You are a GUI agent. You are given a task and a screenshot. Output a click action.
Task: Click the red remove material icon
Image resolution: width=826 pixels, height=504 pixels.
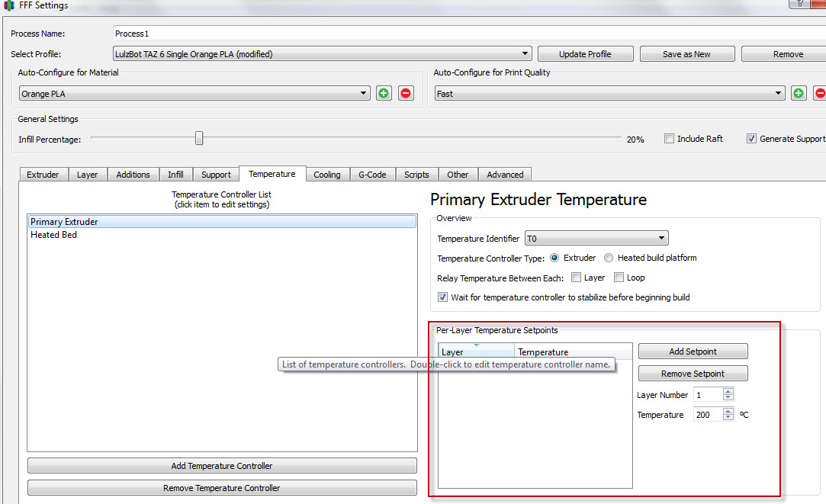point(406,93)
